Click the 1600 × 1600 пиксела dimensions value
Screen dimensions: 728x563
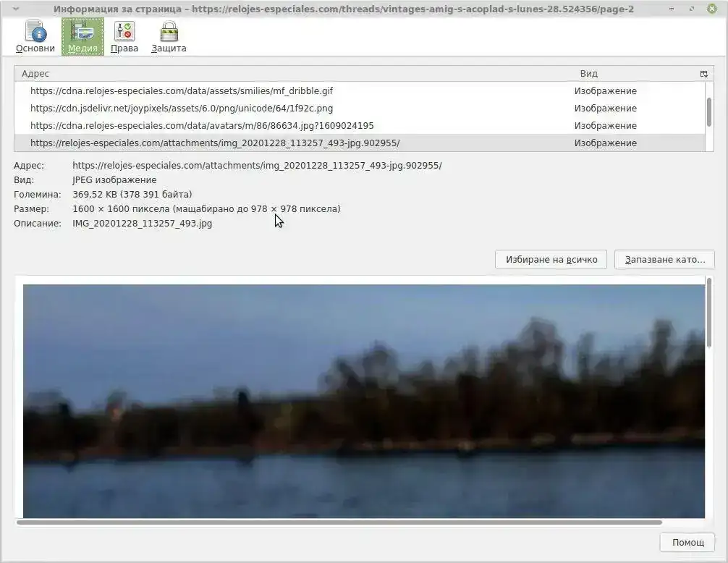[x=206, y=209]
